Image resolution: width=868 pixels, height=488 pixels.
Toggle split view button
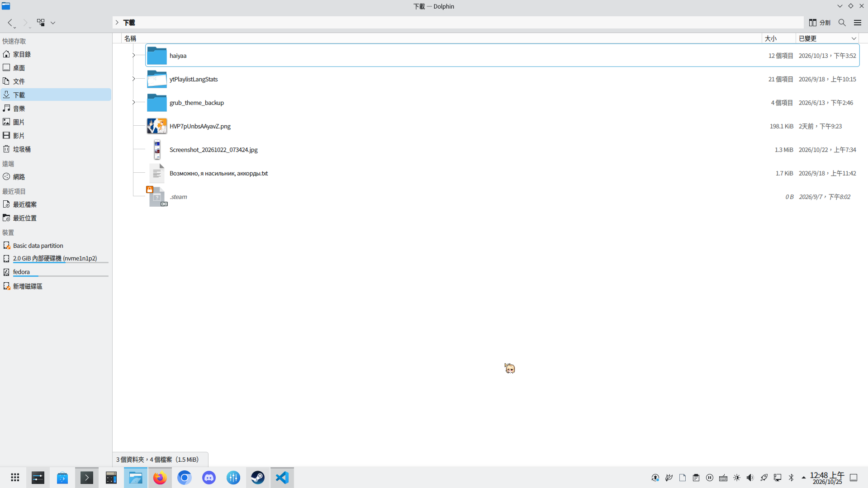pos(820,23)
